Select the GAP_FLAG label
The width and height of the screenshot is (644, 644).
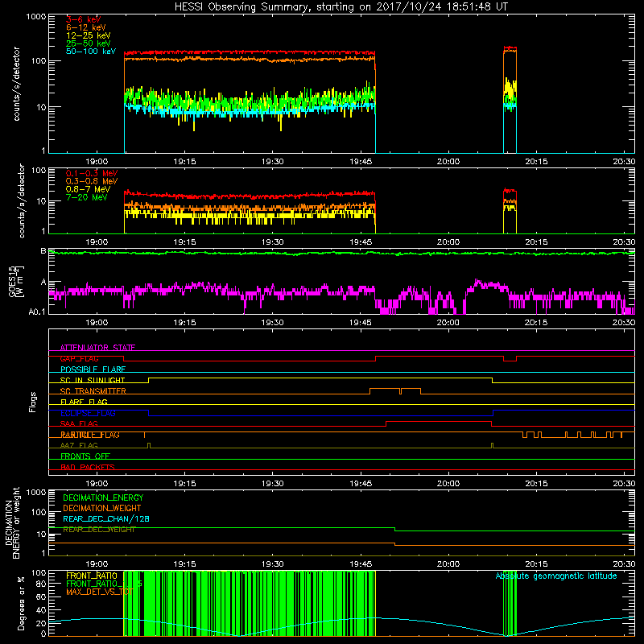coord(80,358)
